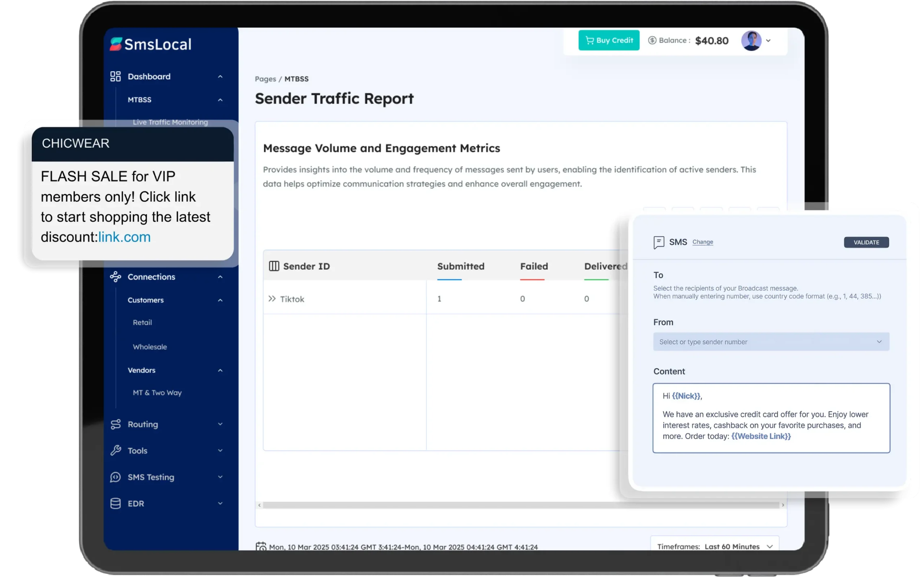Viewport: 924px width, 578px height.
Task: Click the SMS Testing chat icon
Action: 115,477
